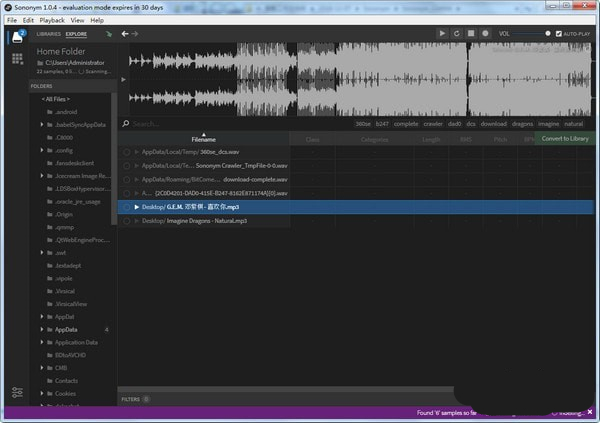The width and height of the screenshot is (600, 423).
Task: Click the 'dragons' tag filter
Action: tap(523, 124)
